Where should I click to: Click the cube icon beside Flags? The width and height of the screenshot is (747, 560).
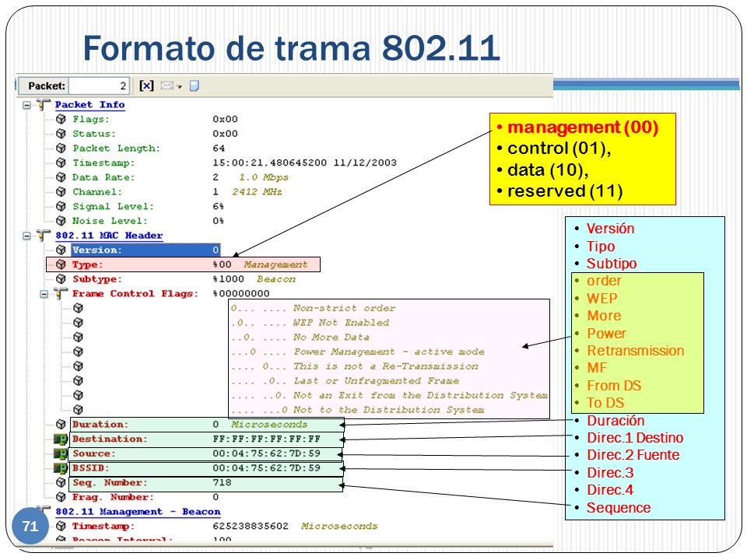tap(61, 119)
